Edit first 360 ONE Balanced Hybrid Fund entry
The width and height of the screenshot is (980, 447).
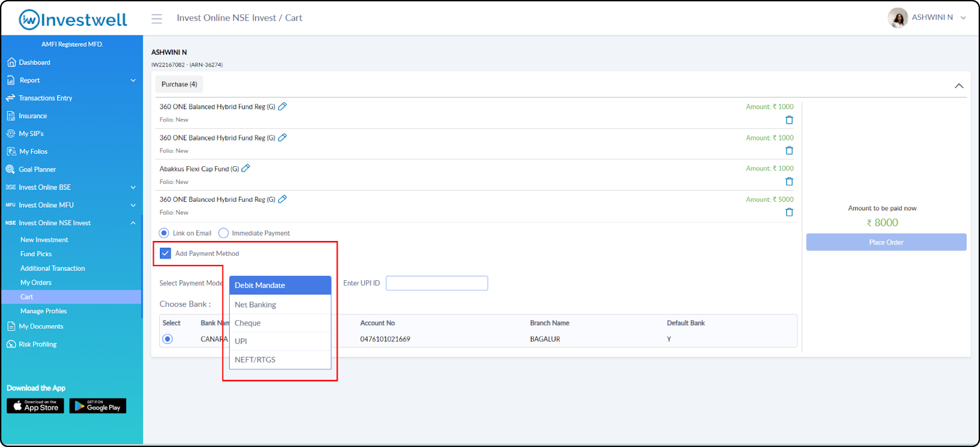click(282, 106)
